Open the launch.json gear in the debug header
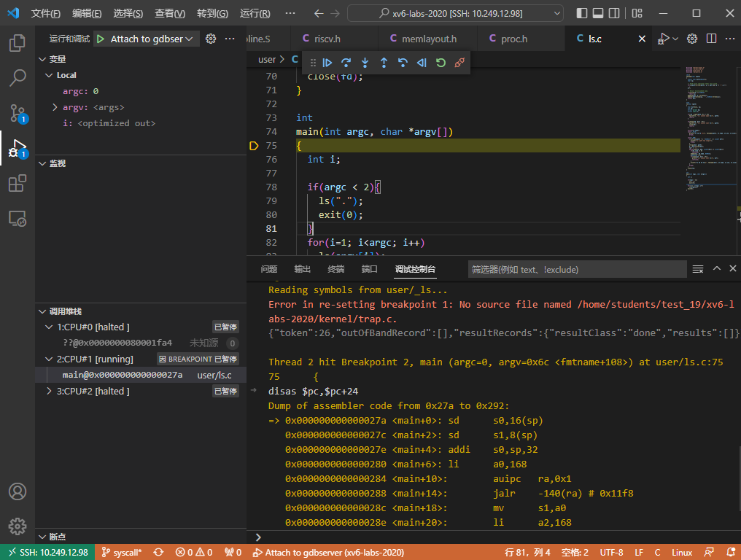Screen dimensions: 741x560 (x=211, y=39)
